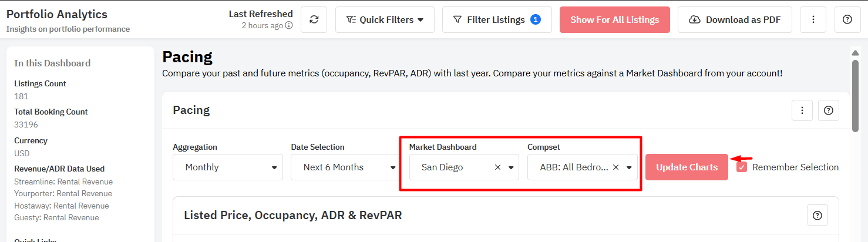
Task: Open Filter Listings panel
Action: coord(496,19)
